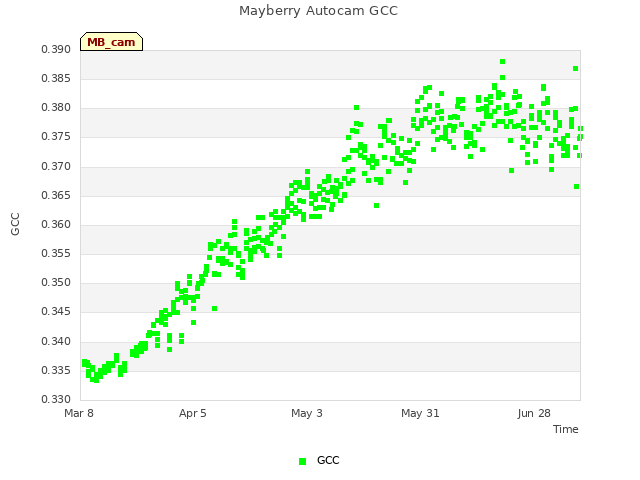Click the Apr 5 date tick label
This screenshot has width=640, height=480.
point(193,413)
